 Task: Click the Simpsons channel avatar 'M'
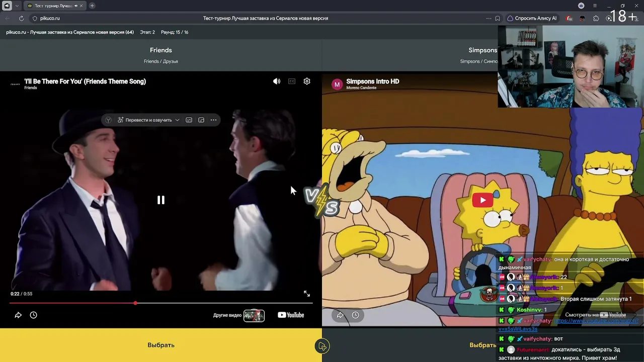[337, 84]
